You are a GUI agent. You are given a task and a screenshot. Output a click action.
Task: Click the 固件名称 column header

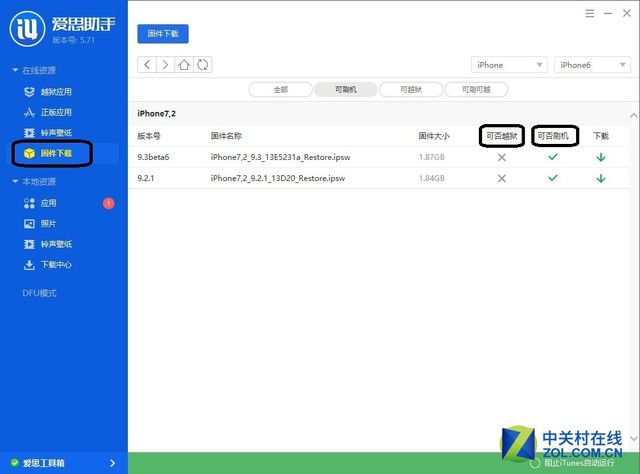pos(226,136)
